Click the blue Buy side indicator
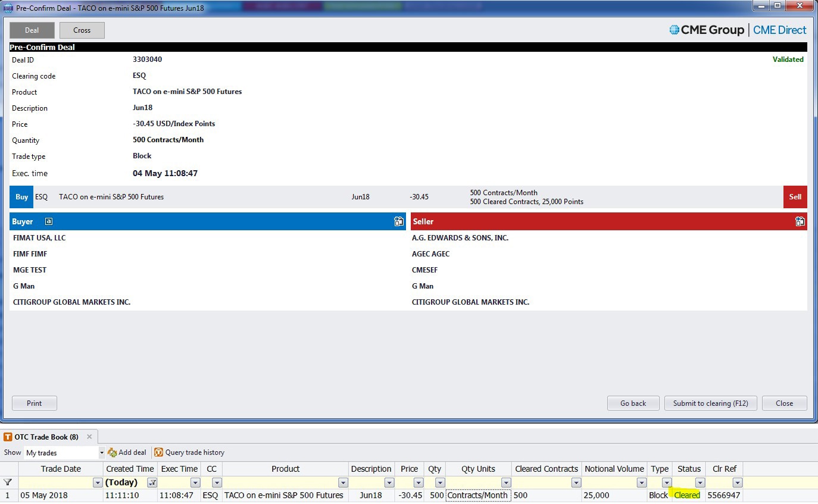The height and width of the screenshot is (504, 818). coord(21,197)
